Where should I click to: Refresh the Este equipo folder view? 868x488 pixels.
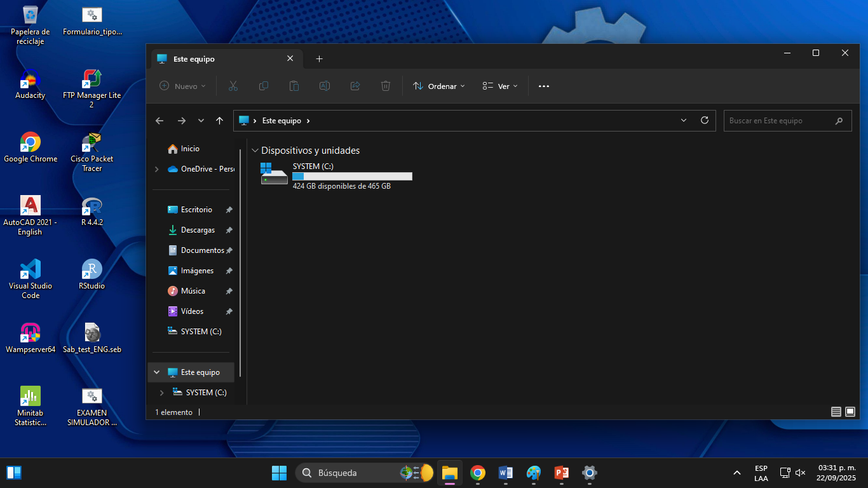(x=704, y=120)
